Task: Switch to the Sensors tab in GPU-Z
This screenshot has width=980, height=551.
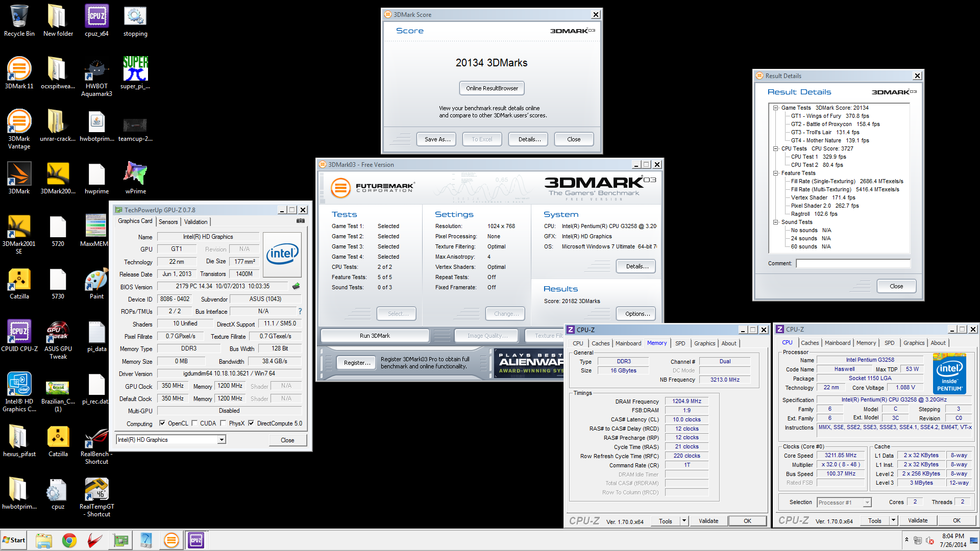Action: coord(168,222)
